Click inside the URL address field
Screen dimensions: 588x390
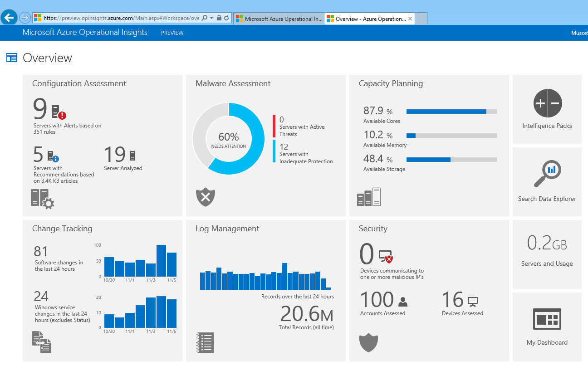tap(121, 18)
